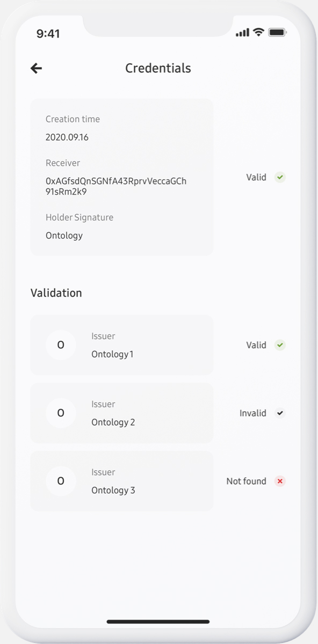Select the O avatar of Ontology 2

(x=61, y=413)
